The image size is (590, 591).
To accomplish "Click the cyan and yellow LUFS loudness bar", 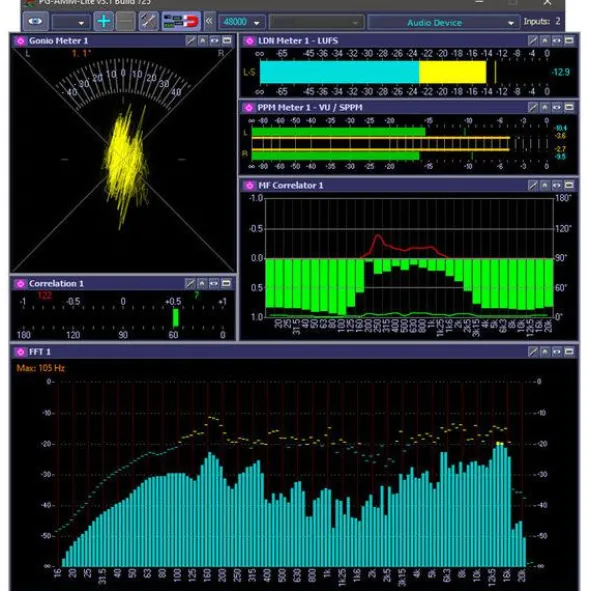I will [x=373, y=72].
